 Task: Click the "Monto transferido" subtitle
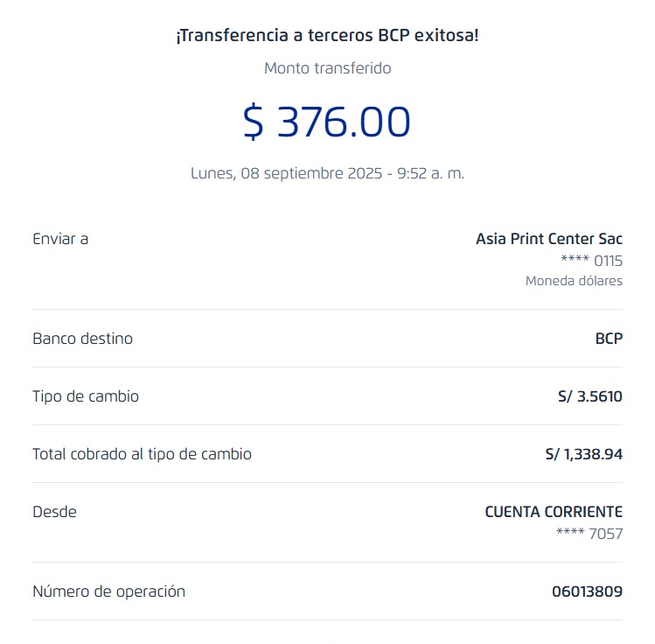[327, 68]
